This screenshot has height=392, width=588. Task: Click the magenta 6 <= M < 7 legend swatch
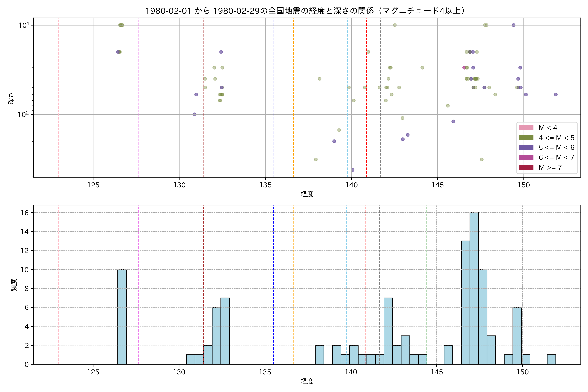click(526, 157)
